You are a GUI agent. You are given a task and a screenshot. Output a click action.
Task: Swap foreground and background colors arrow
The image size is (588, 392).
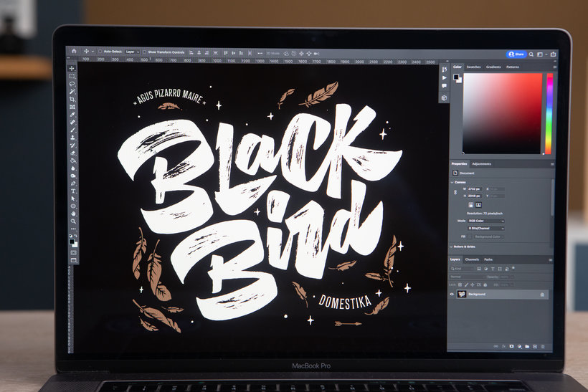[76, 236]
